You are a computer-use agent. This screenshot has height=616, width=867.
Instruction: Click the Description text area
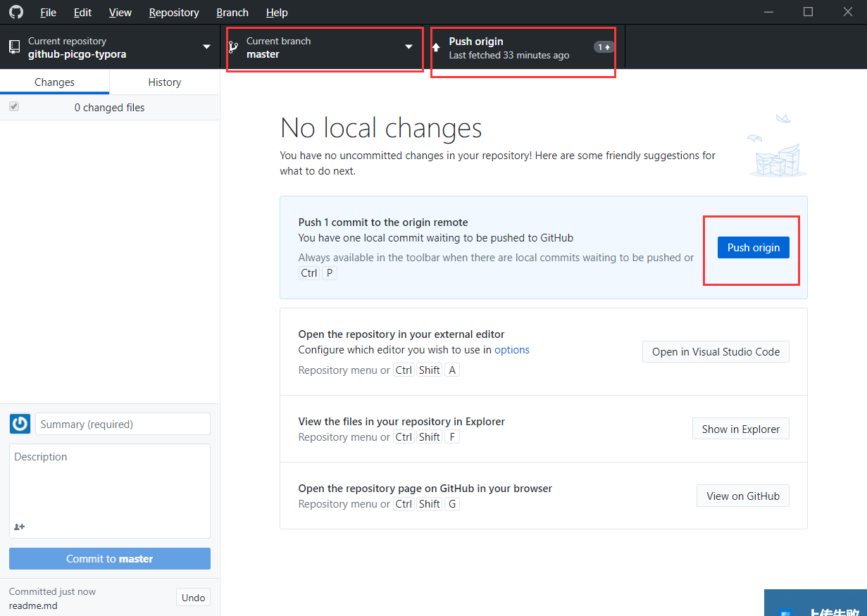click(110, 491)
